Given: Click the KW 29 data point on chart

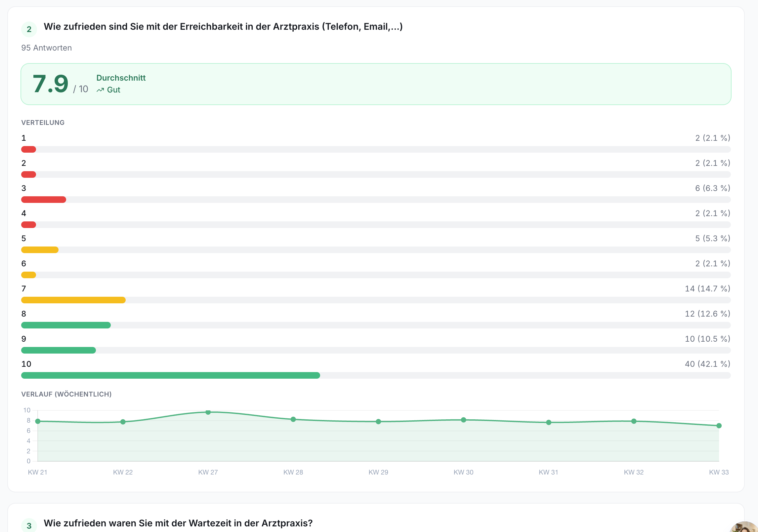Looking at the screenshot, I should 378,422.
